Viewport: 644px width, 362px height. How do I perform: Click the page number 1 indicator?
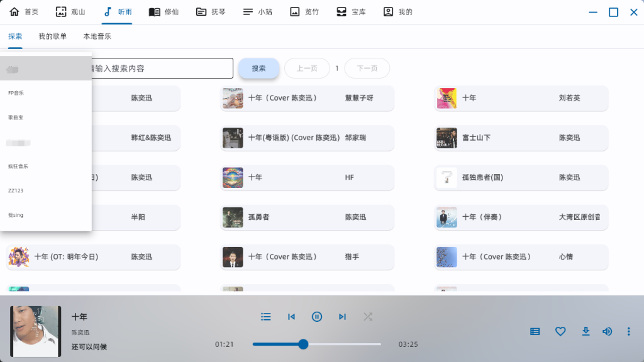pyautogui.click(x=337, y=68)
